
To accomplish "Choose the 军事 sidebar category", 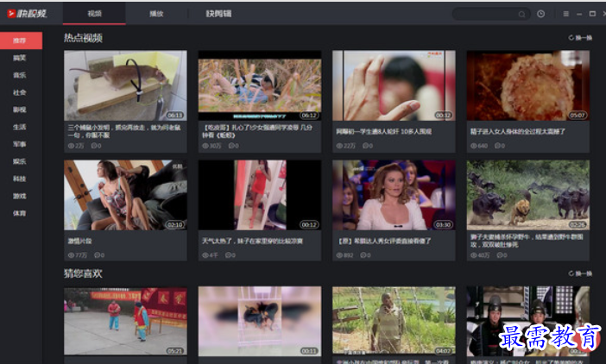I will point(19,144).
